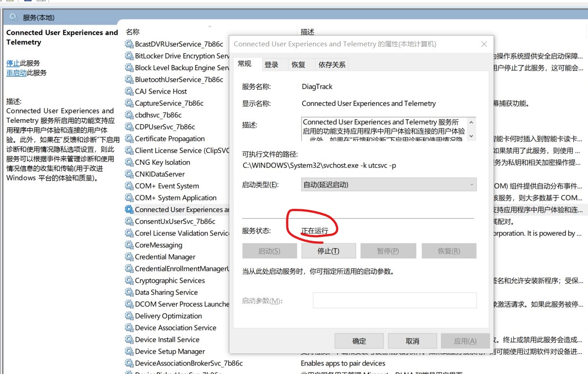Open the 启动类型 dropdown

[388, 185]
